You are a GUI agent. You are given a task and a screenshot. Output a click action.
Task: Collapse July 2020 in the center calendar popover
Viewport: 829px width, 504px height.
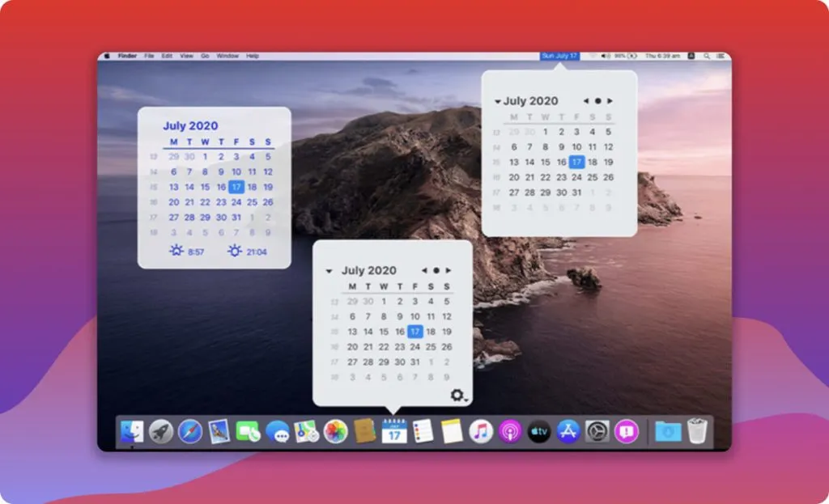[329, 269]
